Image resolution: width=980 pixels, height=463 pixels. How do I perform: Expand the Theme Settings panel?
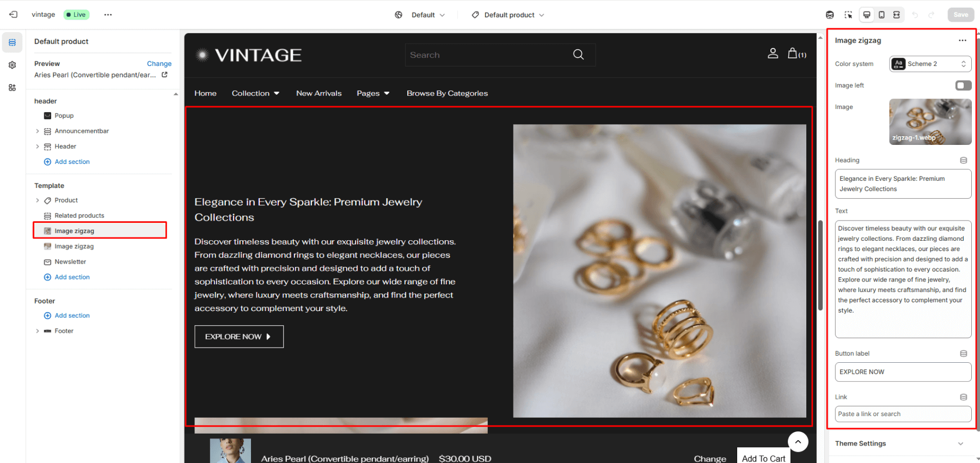[x=899, y=443]
